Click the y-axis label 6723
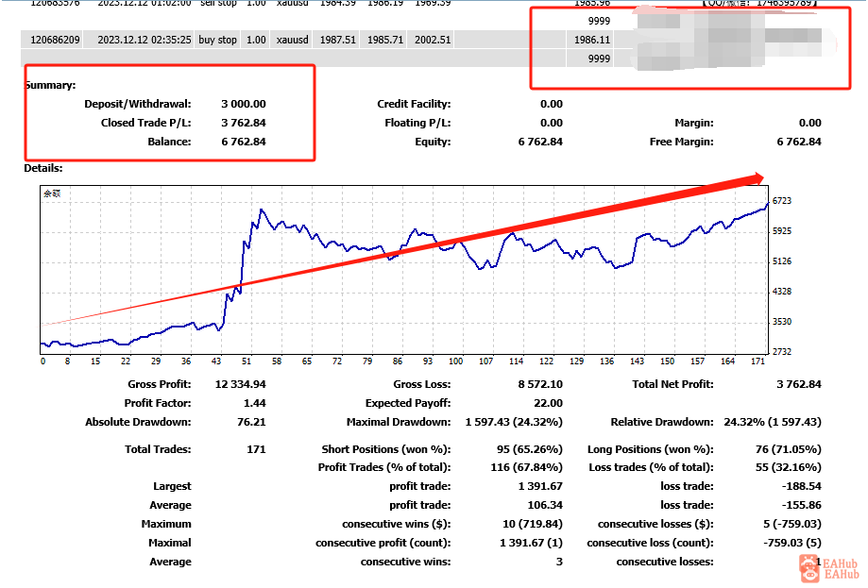This screenshot has height=588, width=868. pos(782,201)
